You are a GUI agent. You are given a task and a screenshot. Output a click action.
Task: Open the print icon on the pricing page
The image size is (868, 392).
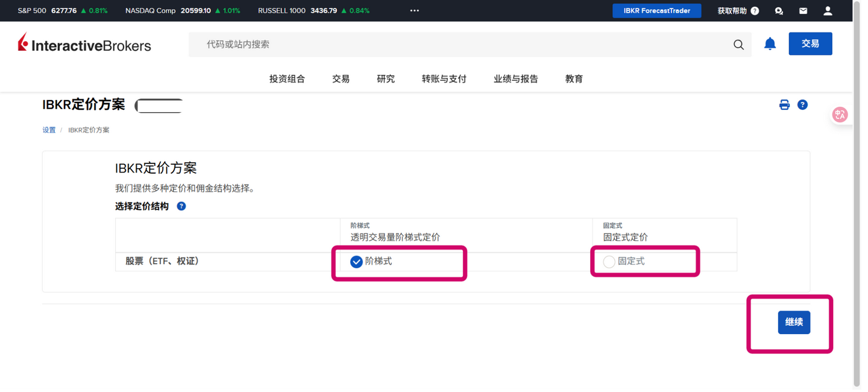[x=784, y=104]
